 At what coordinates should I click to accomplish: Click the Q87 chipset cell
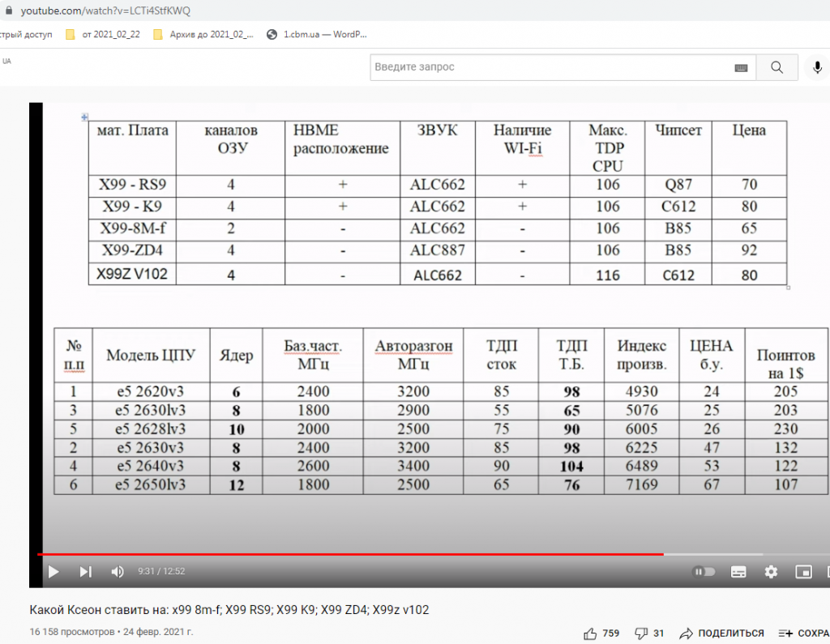point(678,185)
